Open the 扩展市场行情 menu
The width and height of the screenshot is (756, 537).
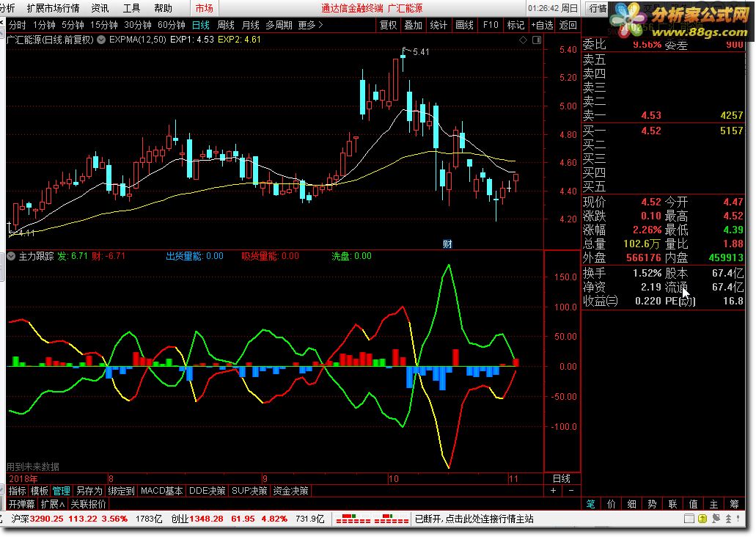[x=53, y=8]
